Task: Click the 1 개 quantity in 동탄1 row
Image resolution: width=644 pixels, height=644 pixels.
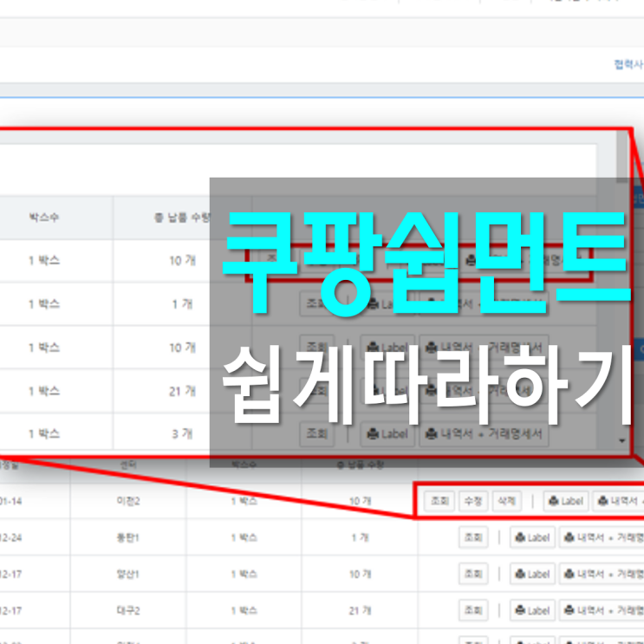Action: tap(361, 537)
